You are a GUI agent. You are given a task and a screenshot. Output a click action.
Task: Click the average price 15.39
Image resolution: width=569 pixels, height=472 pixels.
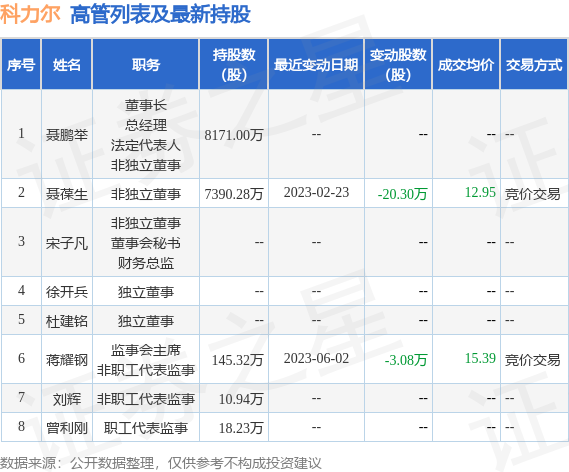pyautogui.click(x=480, y=358)
